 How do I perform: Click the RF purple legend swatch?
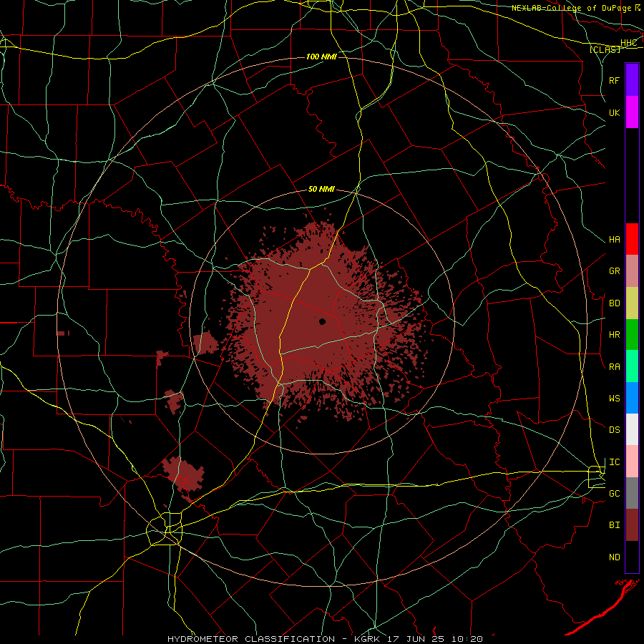632,80
